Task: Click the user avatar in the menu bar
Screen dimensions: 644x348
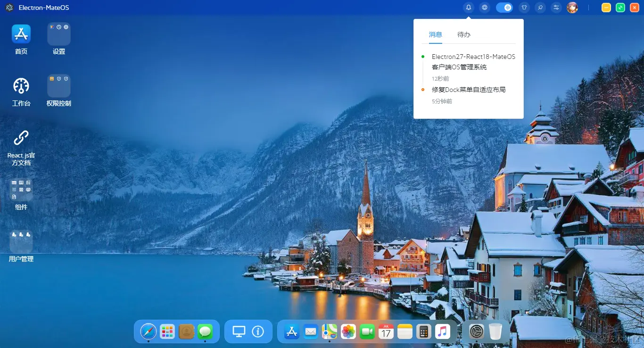Action: [x=572, y=8]
